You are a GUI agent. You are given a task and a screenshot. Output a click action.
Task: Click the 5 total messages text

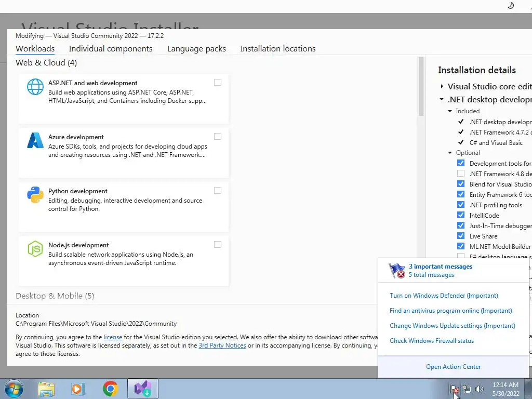pyautogui.click(x=431, y=275)
